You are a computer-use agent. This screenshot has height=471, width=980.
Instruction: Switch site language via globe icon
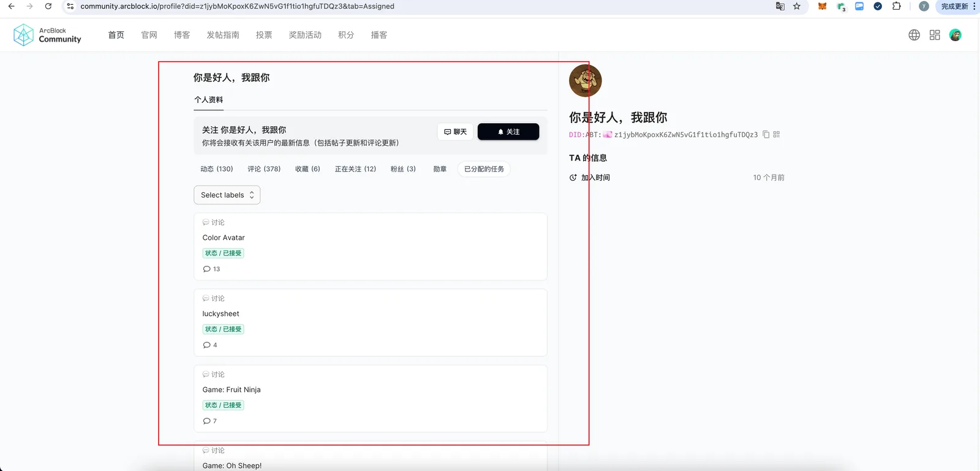[x=914, y=35]
